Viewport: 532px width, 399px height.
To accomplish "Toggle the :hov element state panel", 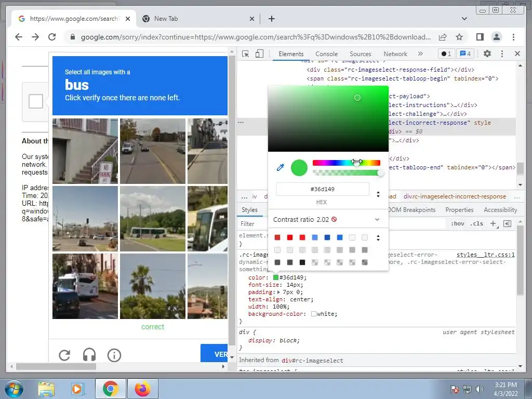I will click(x=457, y=223).
